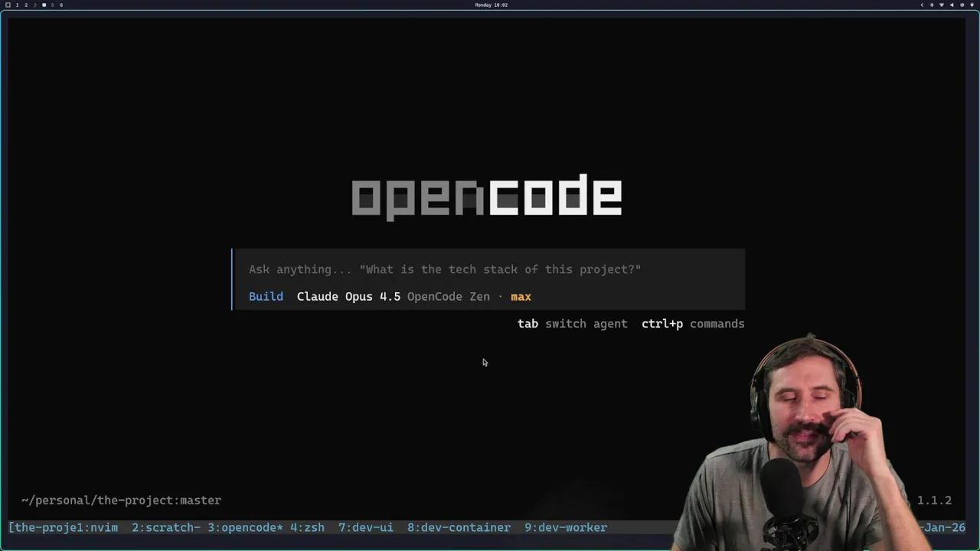980x551 pixels.
Task: Open tmux window 9:dev-worker
Action: click(x=566, y=527)
